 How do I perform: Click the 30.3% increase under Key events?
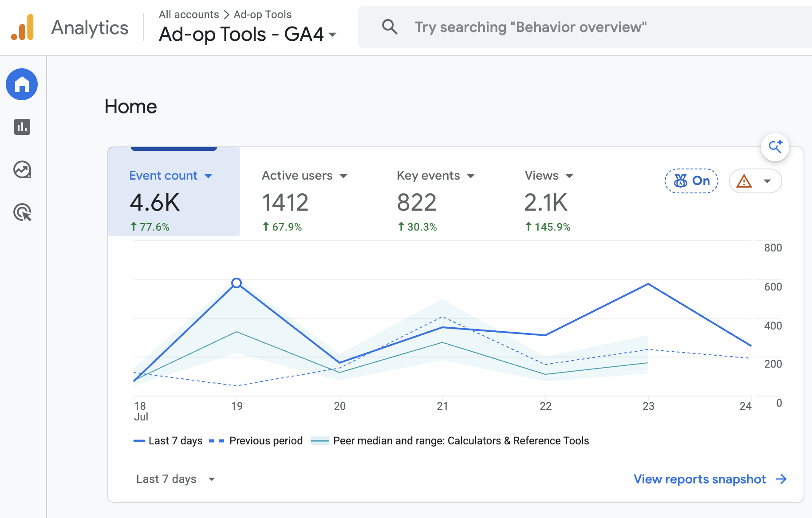418,227
